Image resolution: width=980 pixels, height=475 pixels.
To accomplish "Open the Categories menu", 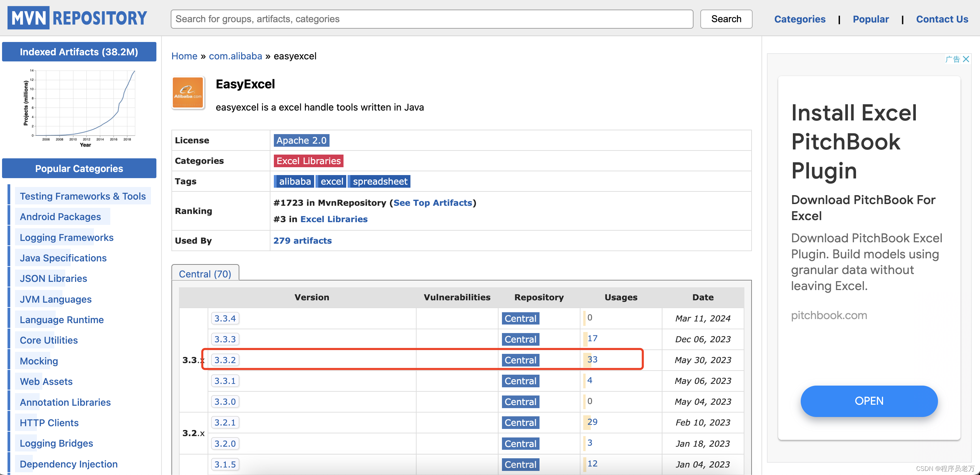I will tap(800, 19).
